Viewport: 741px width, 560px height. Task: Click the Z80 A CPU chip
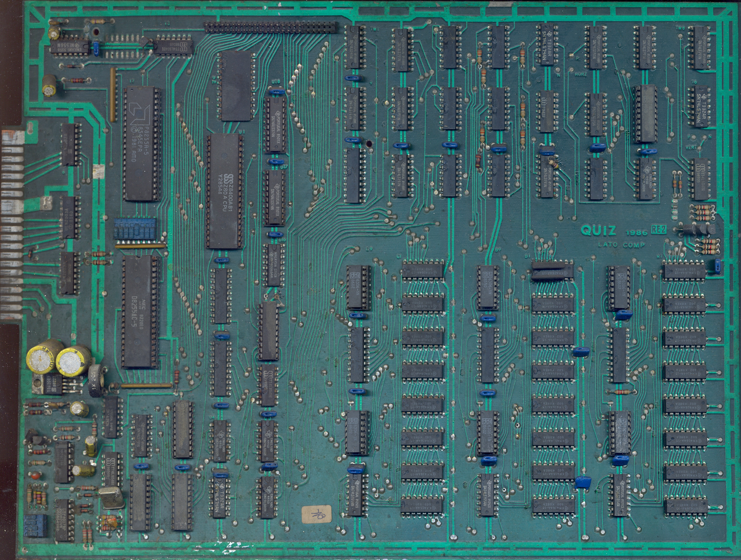point(225,191)
